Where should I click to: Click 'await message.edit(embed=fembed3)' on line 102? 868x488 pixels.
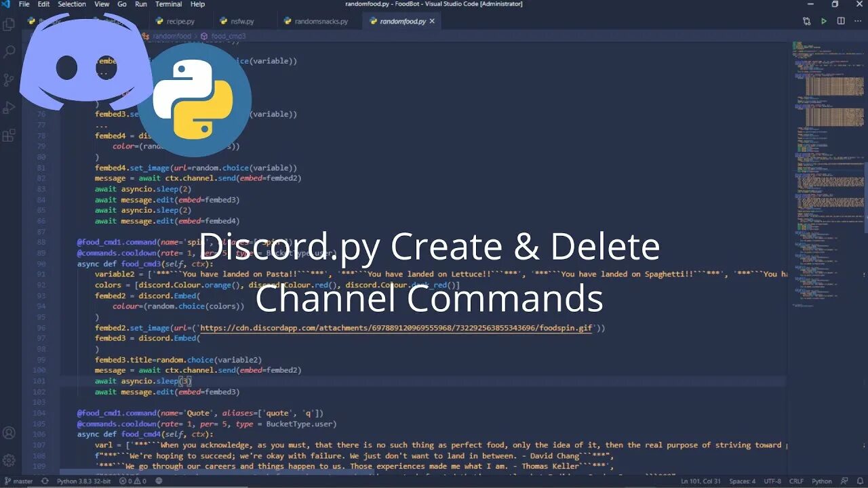[167, 392]
